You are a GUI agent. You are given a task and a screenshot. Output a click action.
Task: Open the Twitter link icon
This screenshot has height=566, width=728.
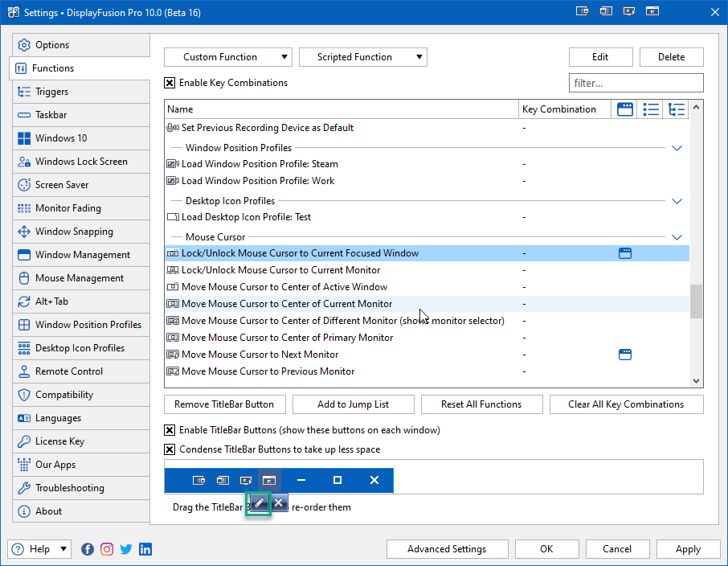tap(126, 549)
